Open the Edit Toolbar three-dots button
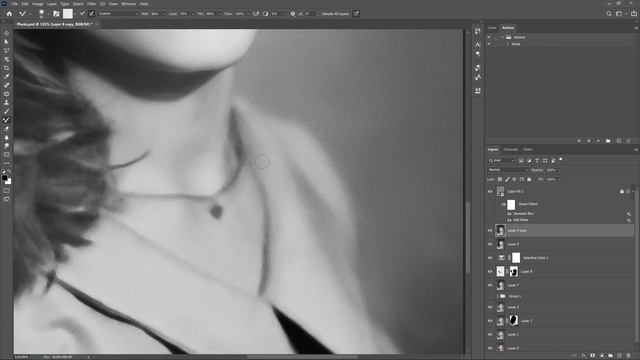 (7, 163)
